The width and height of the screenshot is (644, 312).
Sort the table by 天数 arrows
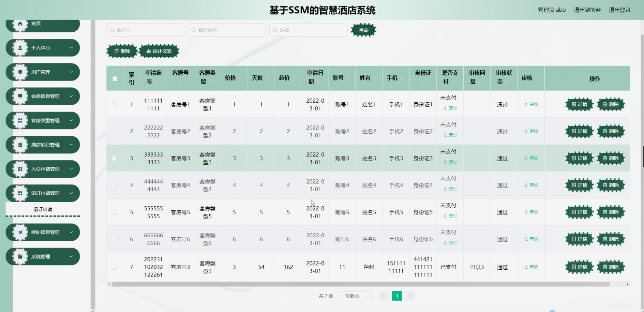coord(267,79)
